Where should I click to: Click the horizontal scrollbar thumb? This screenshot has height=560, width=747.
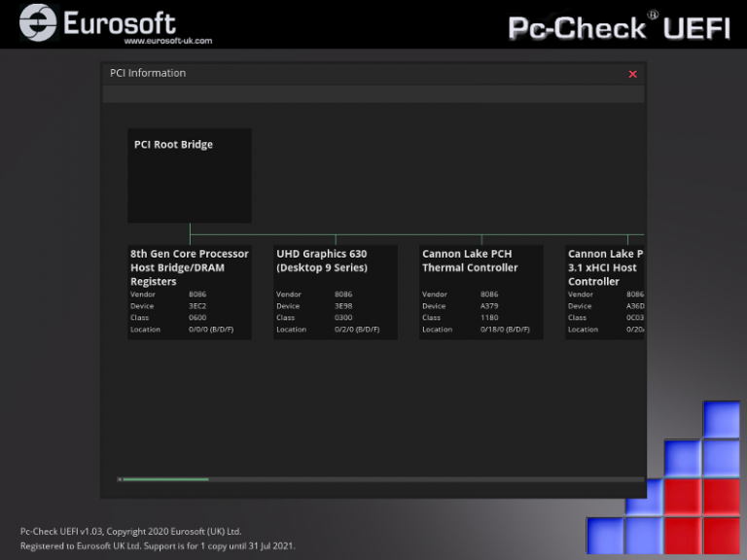tap(165, 479)
